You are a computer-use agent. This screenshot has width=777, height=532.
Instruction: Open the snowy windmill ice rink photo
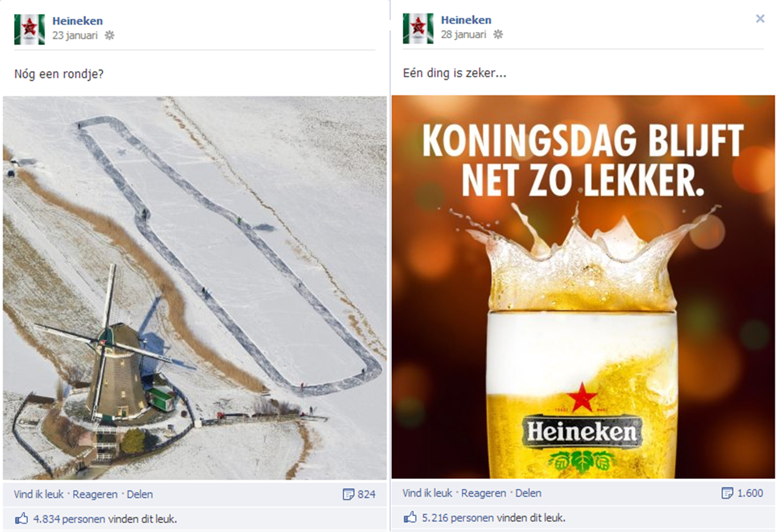(x=195, y=288)
